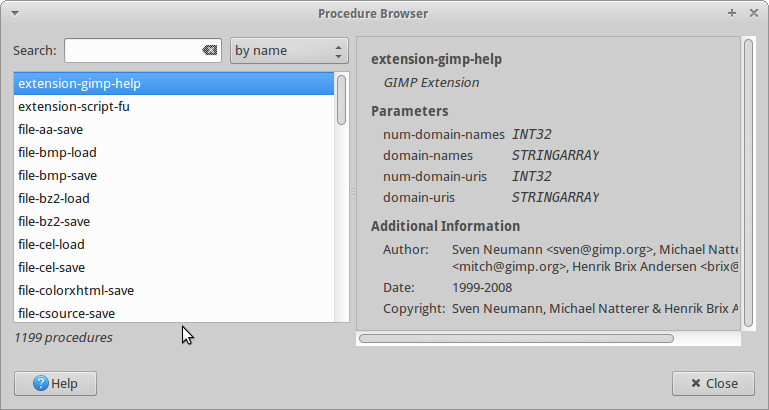
Task: Click the details pane vertical scrollbar
Action: [748, 183]
